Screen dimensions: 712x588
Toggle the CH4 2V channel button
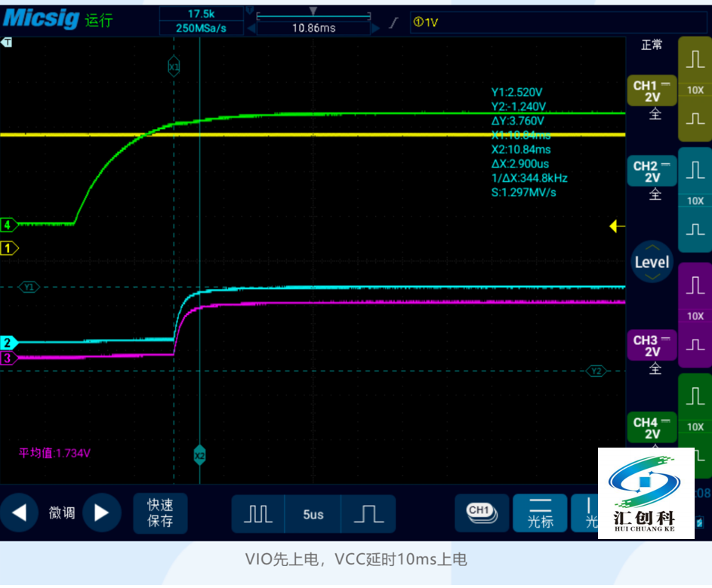tap(652, 428)
